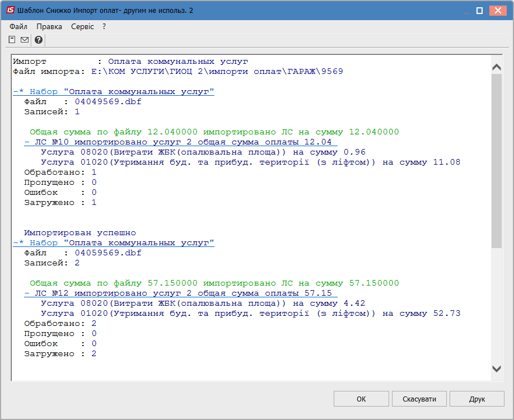The height and width of the screenshot is (420, 514).
Task: Click the "Импорт : Оплата коммунальных услуг" header line
Action: tap(130, 61)
